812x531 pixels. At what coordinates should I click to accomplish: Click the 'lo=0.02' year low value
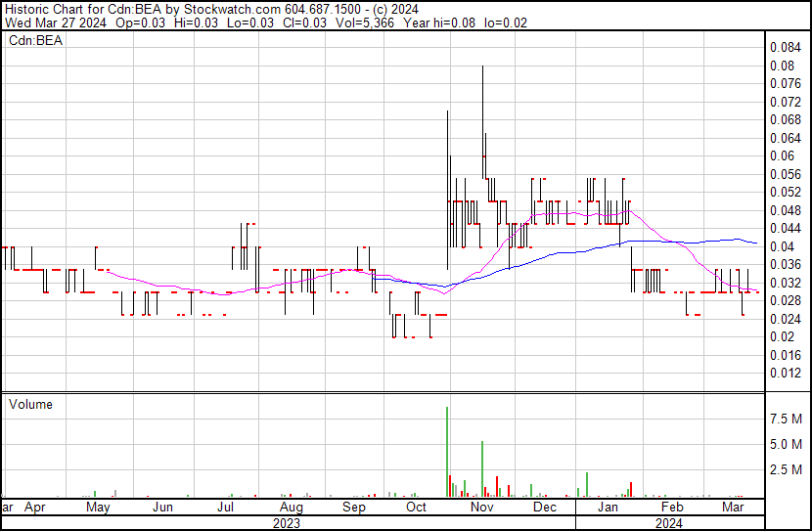point(506,22)
